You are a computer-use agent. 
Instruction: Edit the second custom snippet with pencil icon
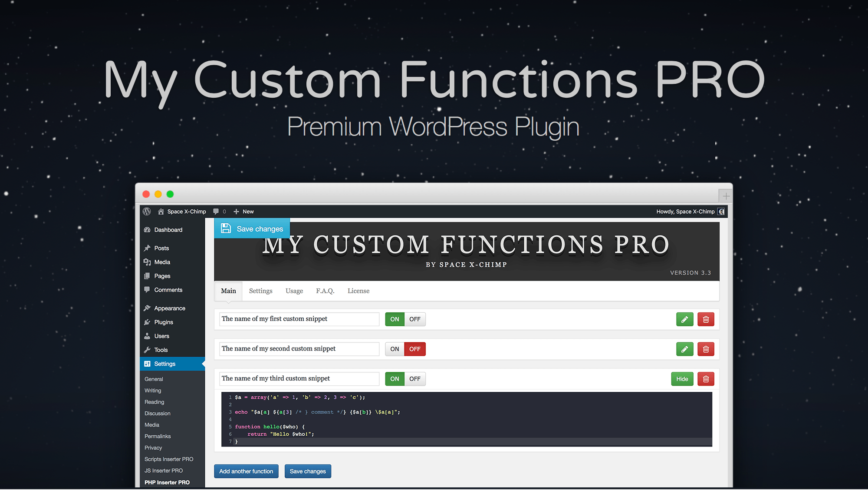(x=685, y=349)
